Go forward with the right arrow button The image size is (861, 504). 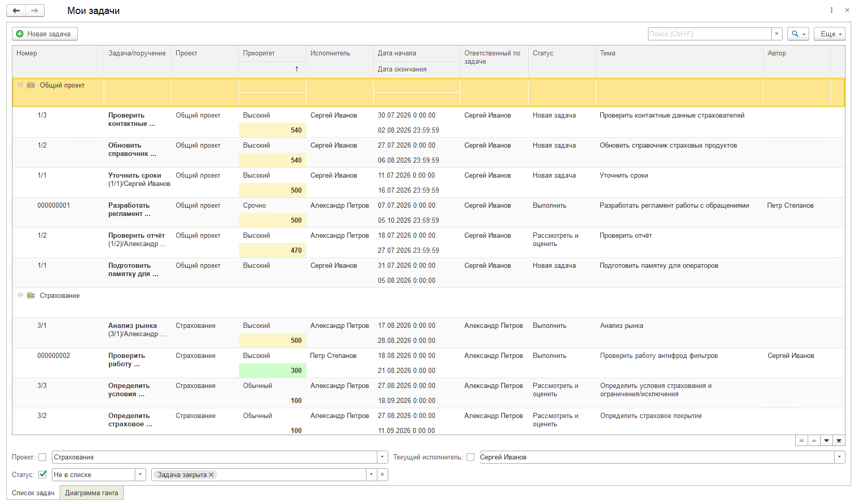click(x=35, y=10)
